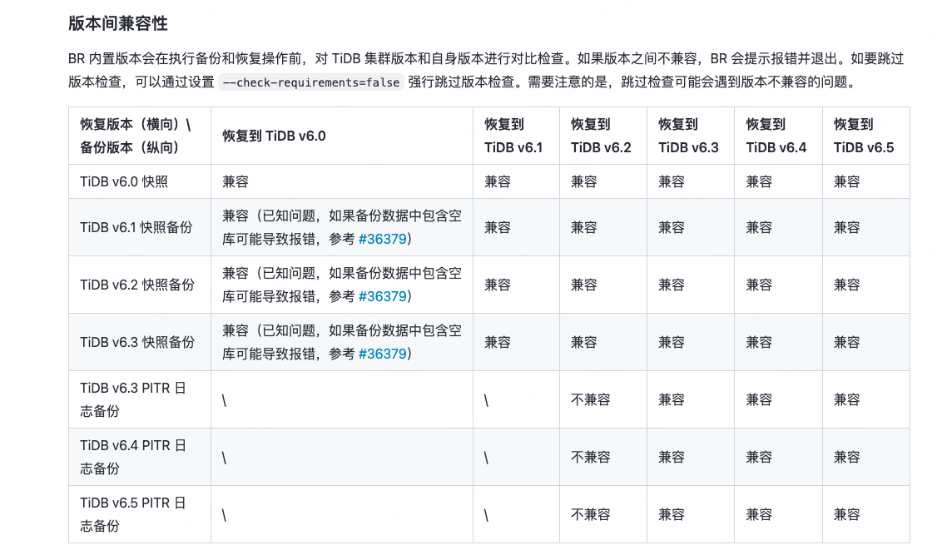The image size is (942, 560).
Task: Click 不兼容 in v6.5 PITR row
Action: [x=591, y=514]
